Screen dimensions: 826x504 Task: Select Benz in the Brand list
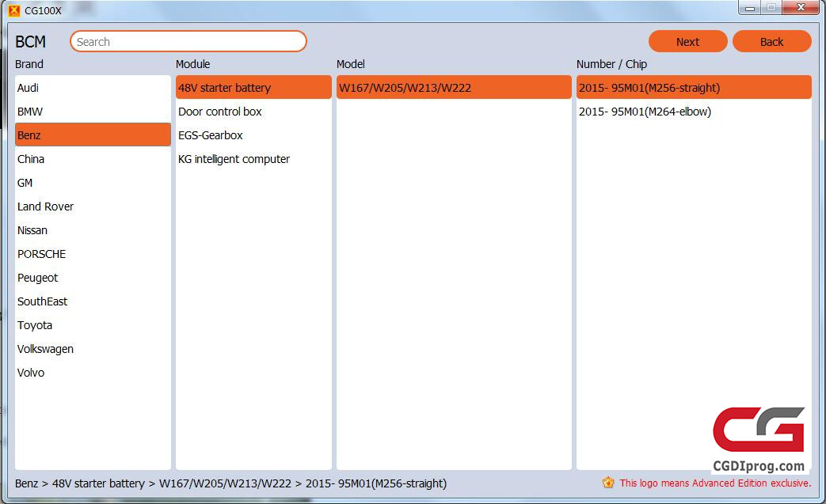point(93,135)
